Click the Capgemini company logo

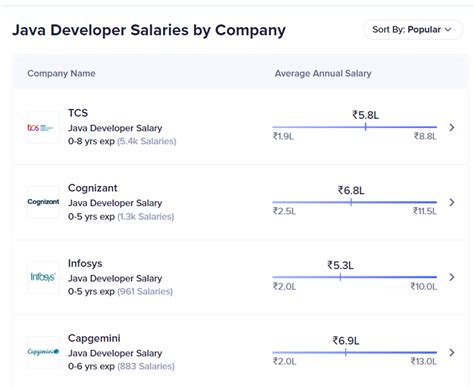[43, 352]
